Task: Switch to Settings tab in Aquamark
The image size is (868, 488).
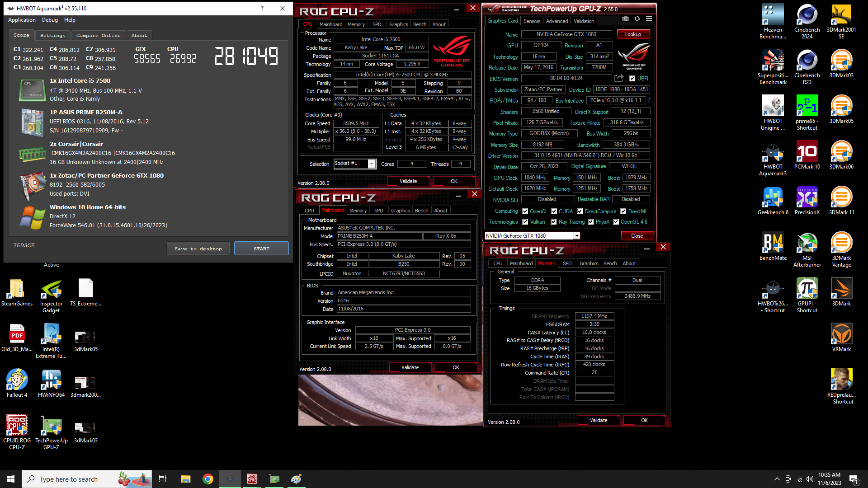Action: pyautogui.click(x=52, y=35)
